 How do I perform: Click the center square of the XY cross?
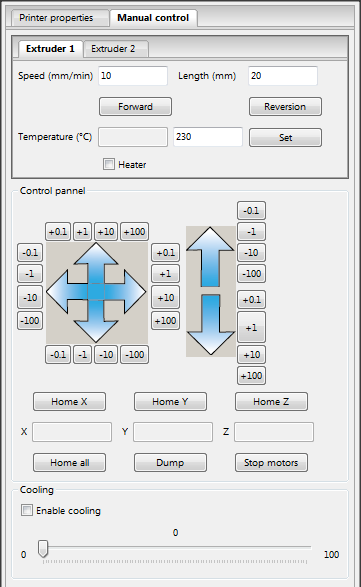(96, 292)
